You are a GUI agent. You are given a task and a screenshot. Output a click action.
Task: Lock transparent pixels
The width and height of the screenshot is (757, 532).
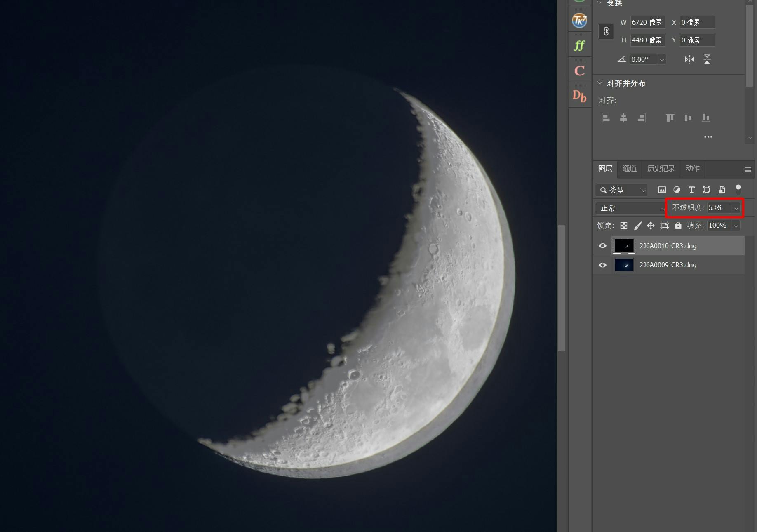coord(624,226)
